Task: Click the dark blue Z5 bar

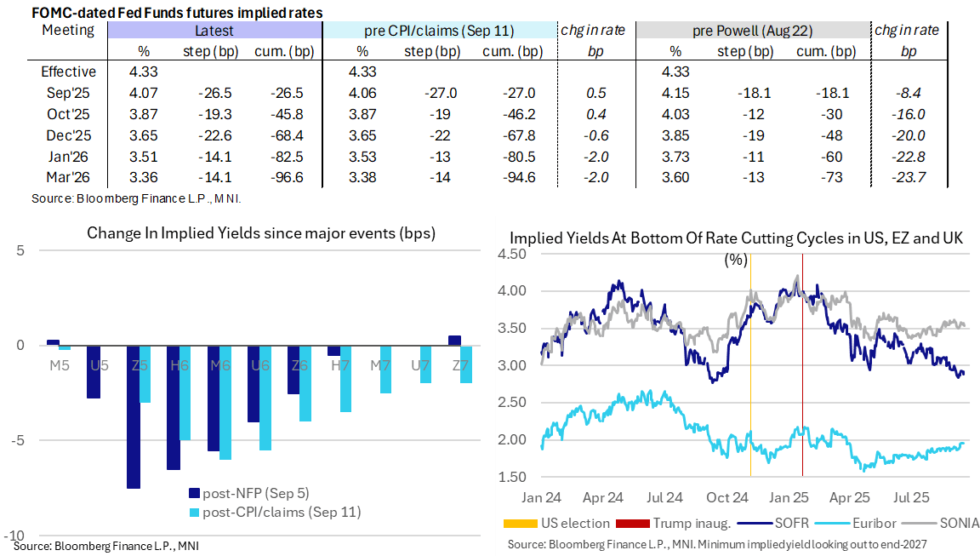Action: (x=133, y=416)
